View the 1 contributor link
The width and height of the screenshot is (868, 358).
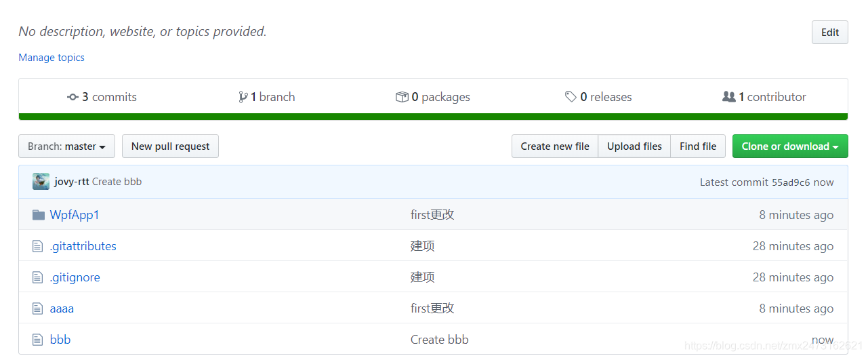click(764, 97)
